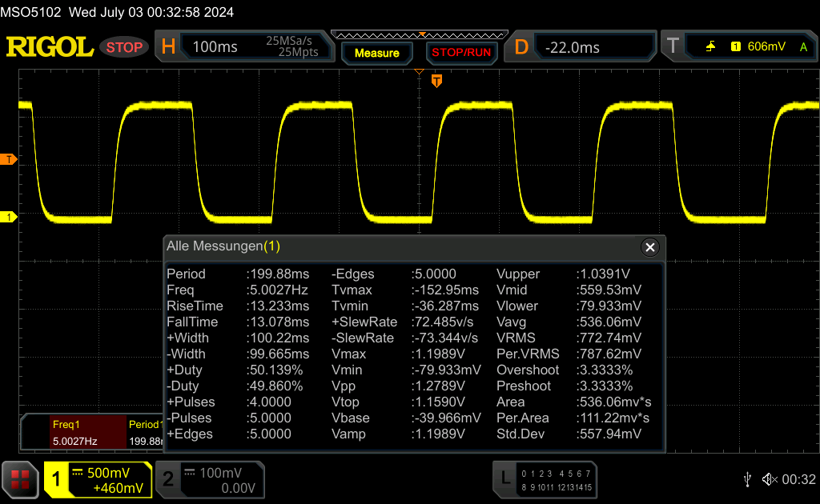Click the orange trigger position T marker
Viewport: 820px width, 504px height.
click(436, 81)
